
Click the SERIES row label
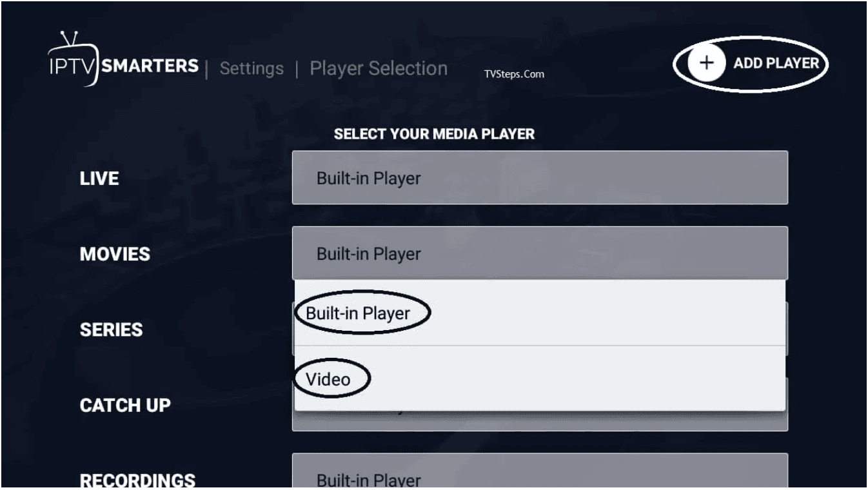(111, 329)
